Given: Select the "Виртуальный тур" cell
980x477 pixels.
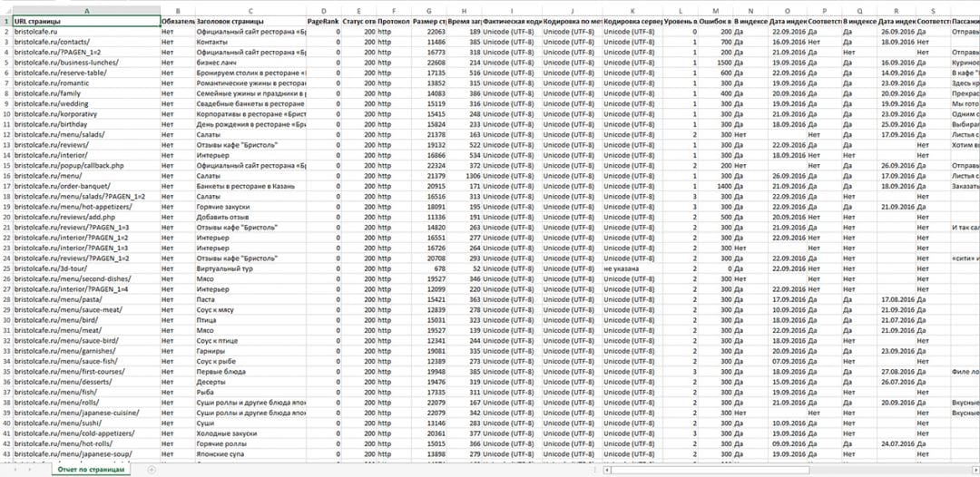Looking at the screenshot, I should 250,268.
